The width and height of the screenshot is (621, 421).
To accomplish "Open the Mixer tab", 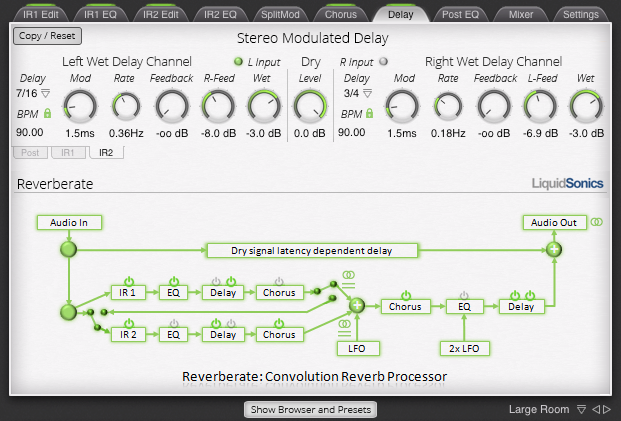I will tap(520, 14).
